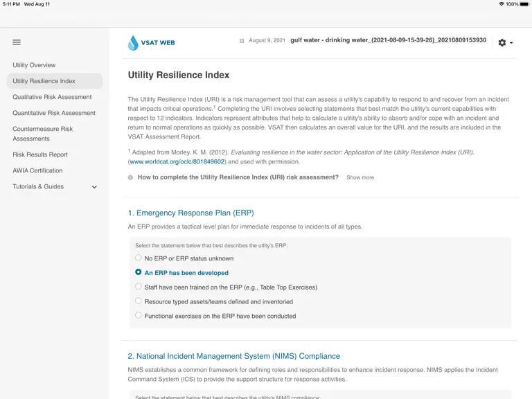Choose 'Staff have been trained on the ERP'
This screenshot has width=532, height=399.
(138, 287)
